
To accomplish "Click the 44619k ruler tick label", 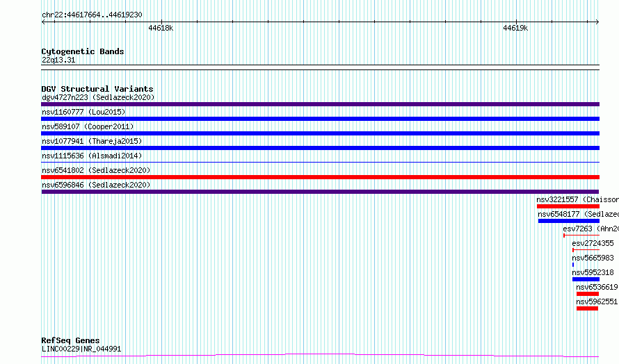I will [515, 28].
